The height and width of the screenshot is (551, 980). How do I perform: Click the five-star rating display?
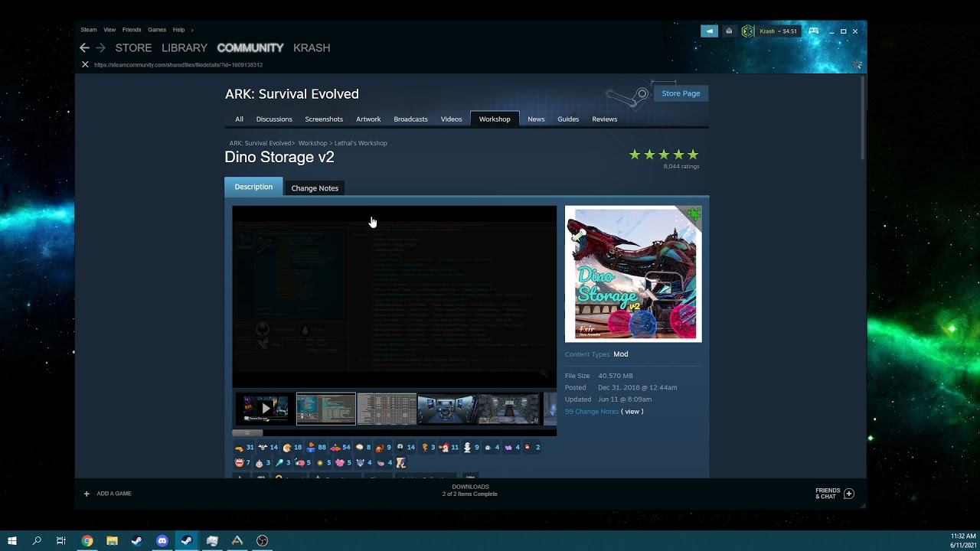(x=664, y=155)
